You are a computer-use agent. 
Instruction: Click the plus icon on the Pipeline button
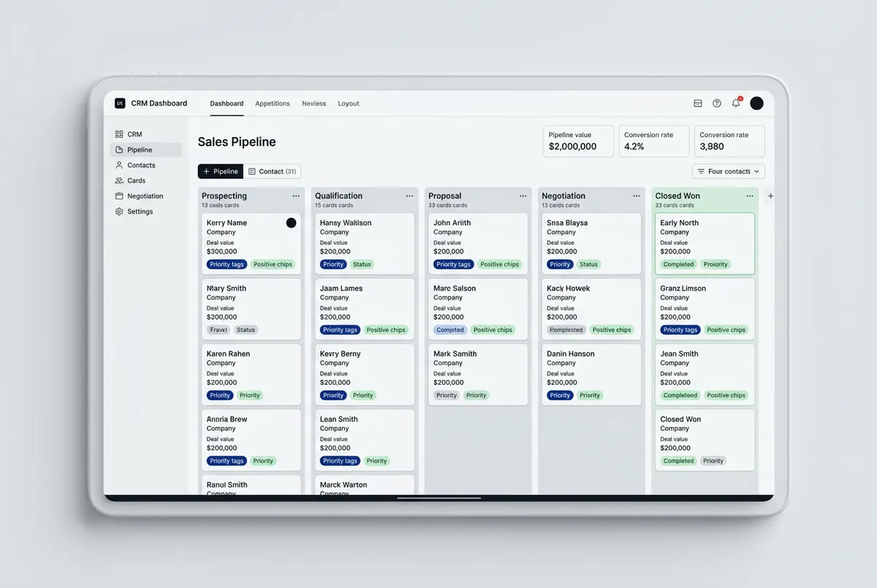207,172
